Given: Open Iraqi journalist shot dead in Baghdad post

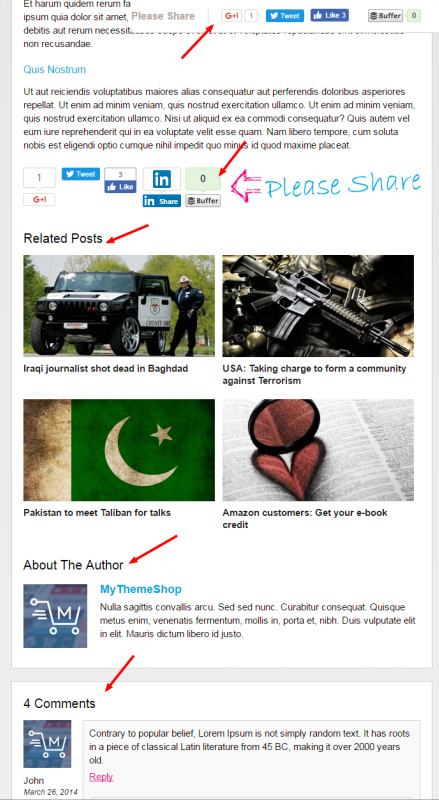Looking at the screenshot, I should 106,368.
